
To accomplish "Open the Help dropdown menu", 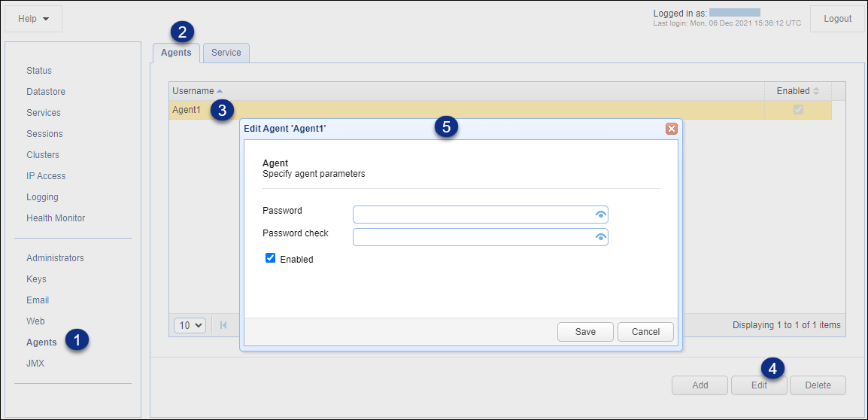I will (x=33, y=19).
